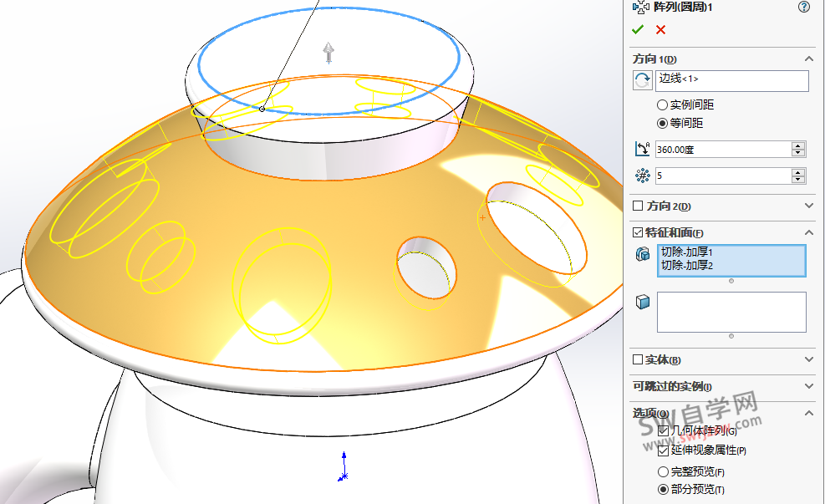Expand the 实体 section chevron
This screenshot has height=504, width=825.
(x=808, y=359)
